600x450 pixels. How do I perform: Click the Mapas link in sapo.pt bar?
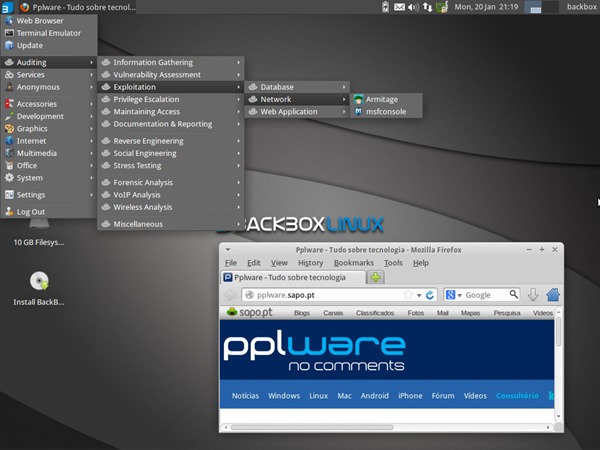pyautogui.click(x=470, y=313)
